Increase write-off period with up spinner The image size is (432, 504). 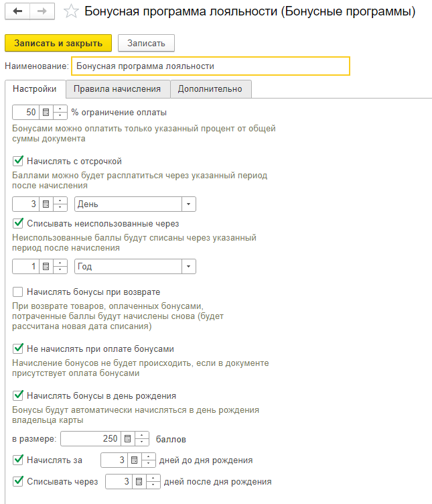pyautogui.click(x=60, y=263)
